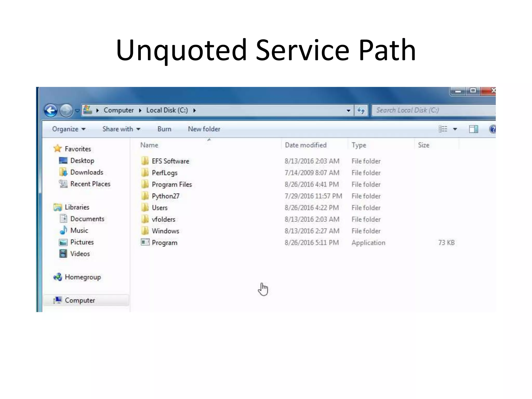Open the Documents library
Image resolution: width=532 pixels, height=399 pixels.
coord(87,219)
